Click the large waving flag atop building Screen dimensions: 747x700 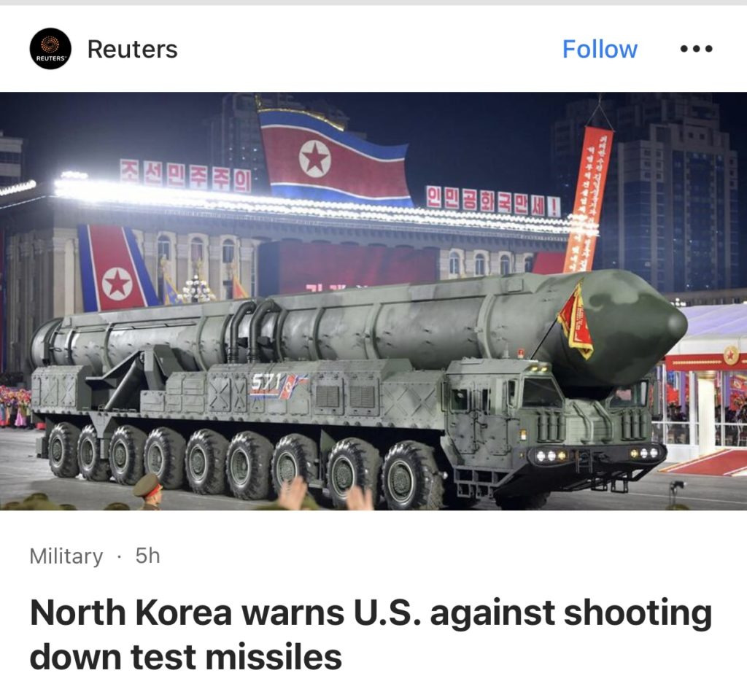[x=333, y=156]
